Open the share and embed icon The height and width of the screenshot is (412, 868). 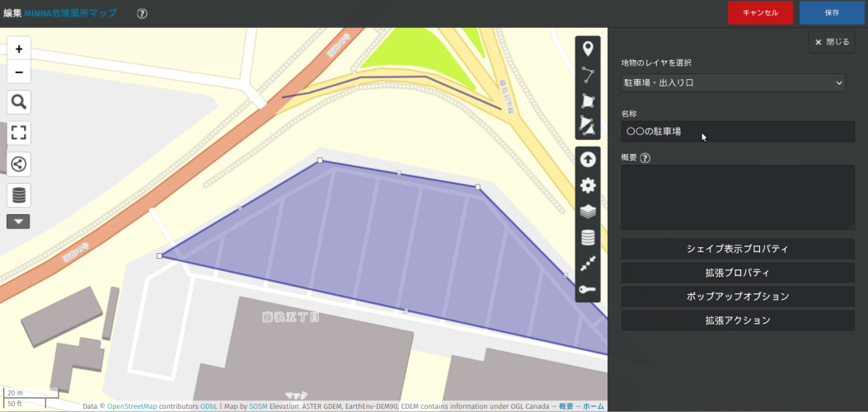(x=19, y=164)
